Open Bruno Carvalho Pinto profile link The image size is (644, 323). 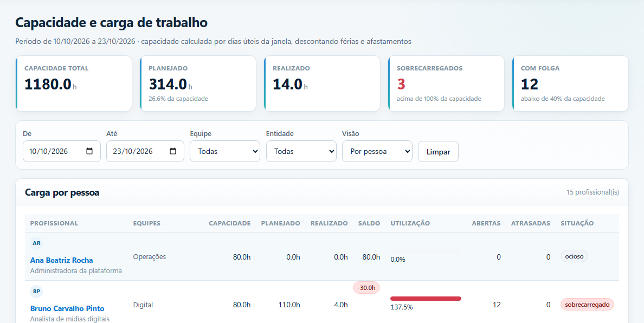[x=67, y=308]
